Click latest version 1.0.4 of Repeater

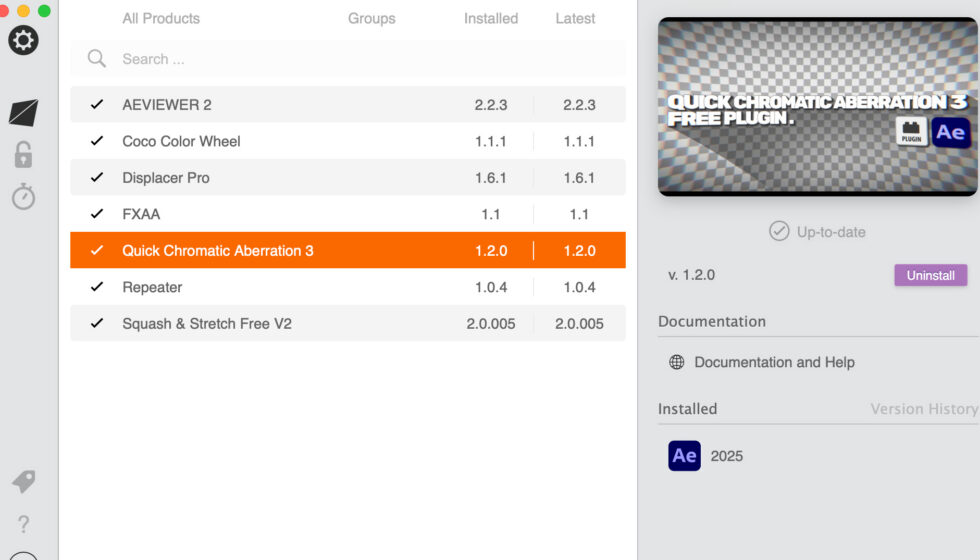[579, 288]
